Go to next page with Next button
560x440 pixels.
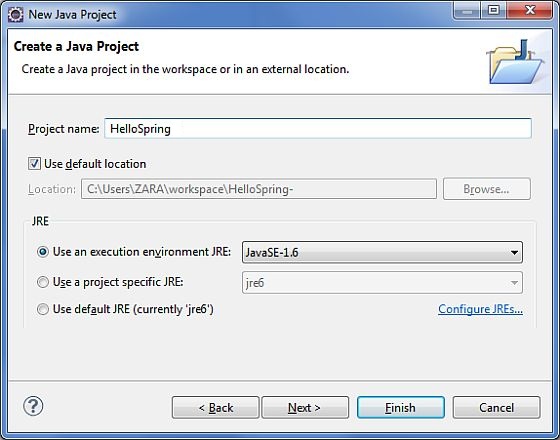click(x=305, y=408)
